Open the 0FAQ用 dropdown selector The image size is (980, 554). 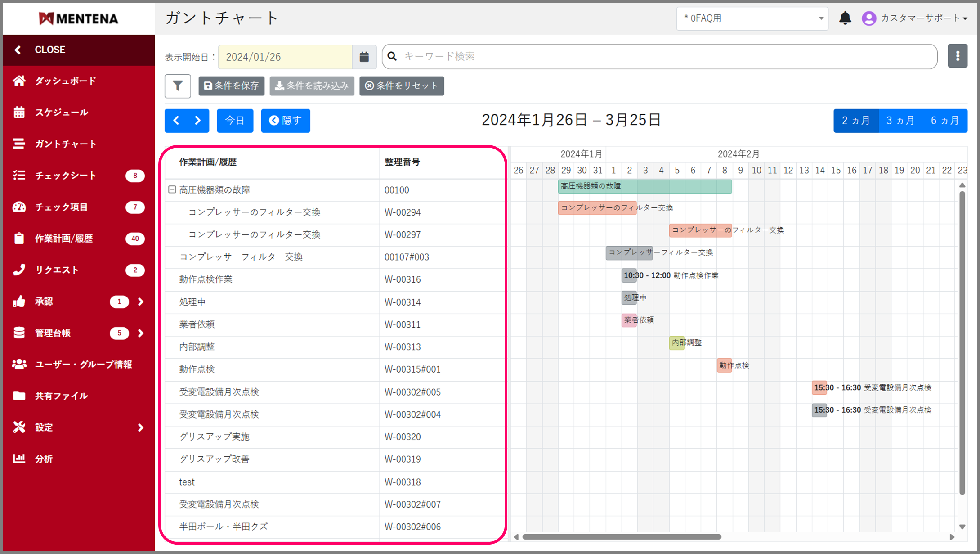(x=752, y=18)
